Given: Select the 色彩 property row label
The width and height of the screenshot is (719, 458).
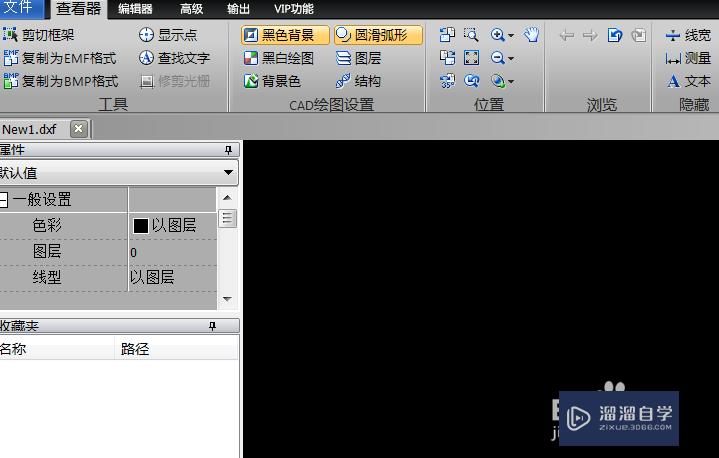Looking at the screenshot, I should 47,225.
